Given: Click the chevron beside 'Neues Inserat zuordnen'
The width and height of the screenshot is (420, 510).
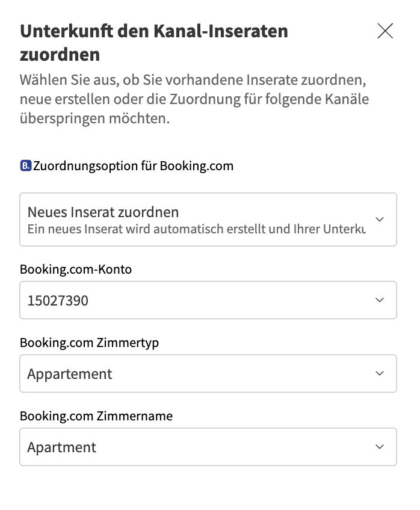Looking at the screenshot, I should pyautogui.click(x=379, y=220).
